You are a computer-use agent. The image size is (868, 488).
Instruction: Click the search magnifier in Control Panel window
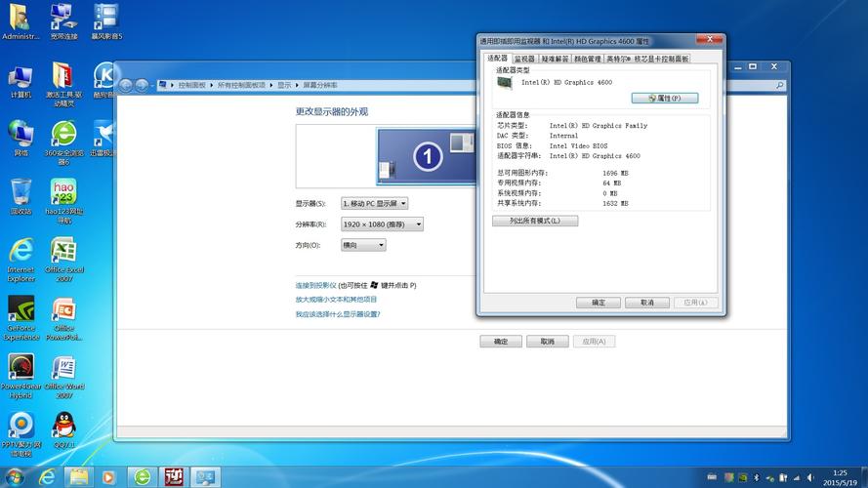779,85
